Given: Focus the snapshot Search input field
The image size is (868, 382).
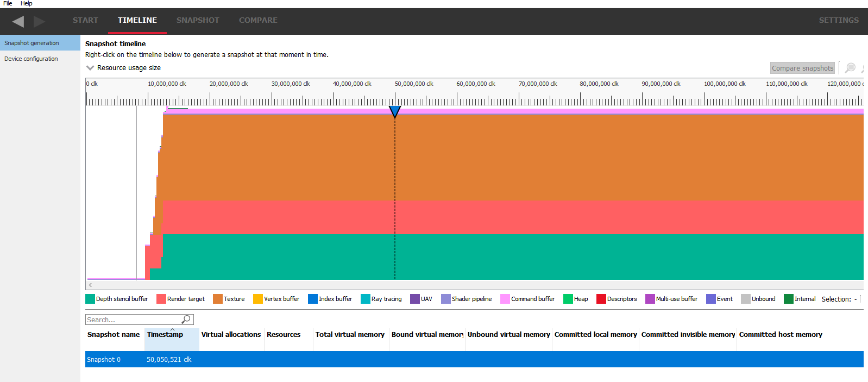Looking at the screenshot, I should 133,320.
